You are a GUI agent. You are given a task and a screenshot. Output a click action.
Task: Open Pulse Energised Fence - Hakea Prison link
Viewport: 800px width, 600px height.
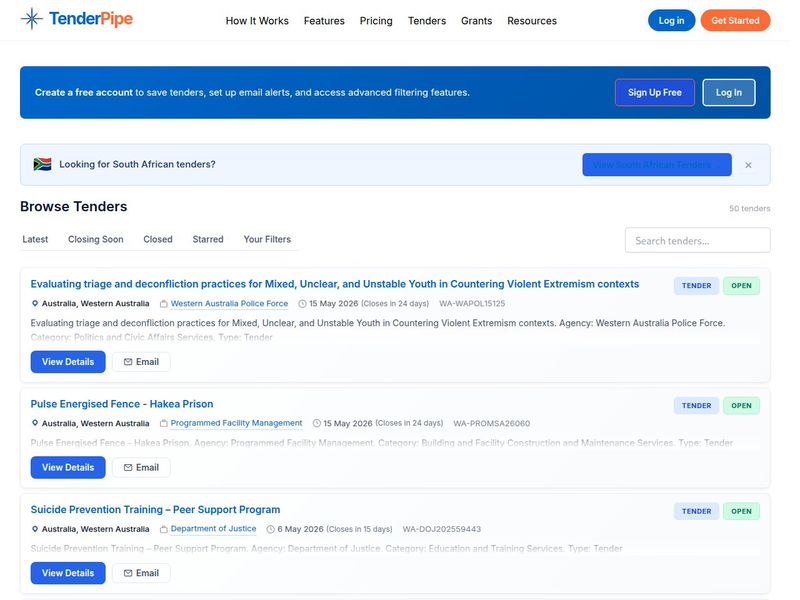122,404
